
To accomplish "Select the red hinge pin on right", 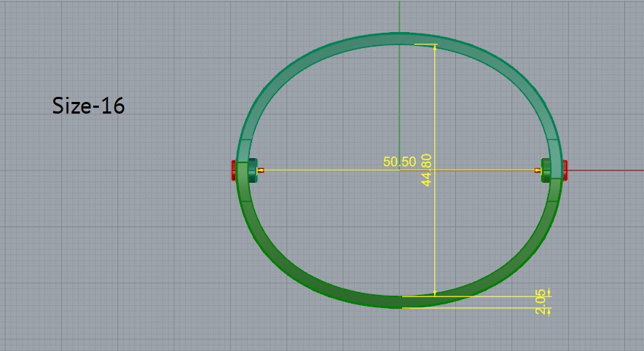I will coord(565,170).
